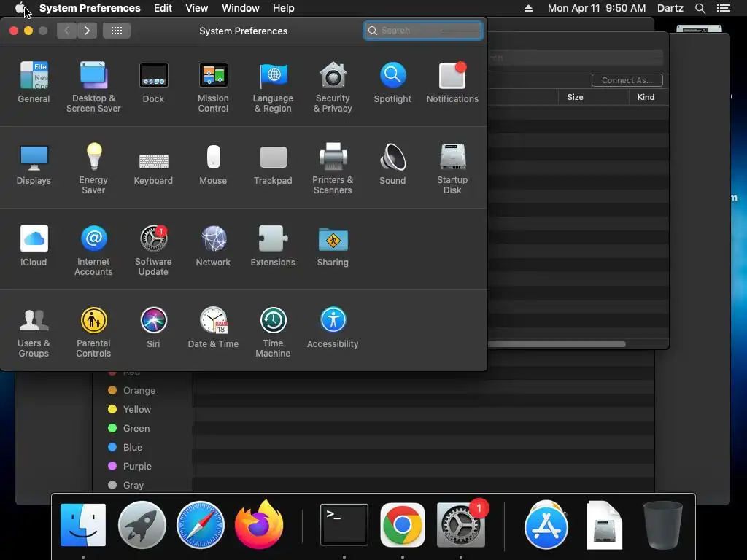The image size is (747, 560).
Task: Select the Blue tag in Finder sidebar
Action: tap(125, 448)
